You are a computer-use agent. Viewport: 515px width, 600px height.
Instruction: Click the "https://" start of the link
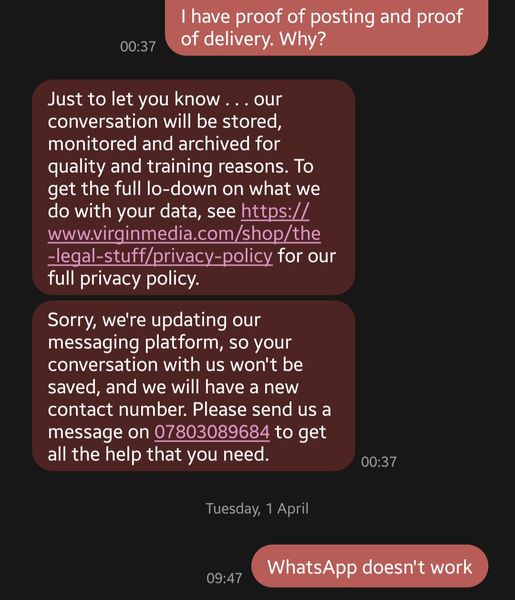pyautogui.click(x=275, y=211)
